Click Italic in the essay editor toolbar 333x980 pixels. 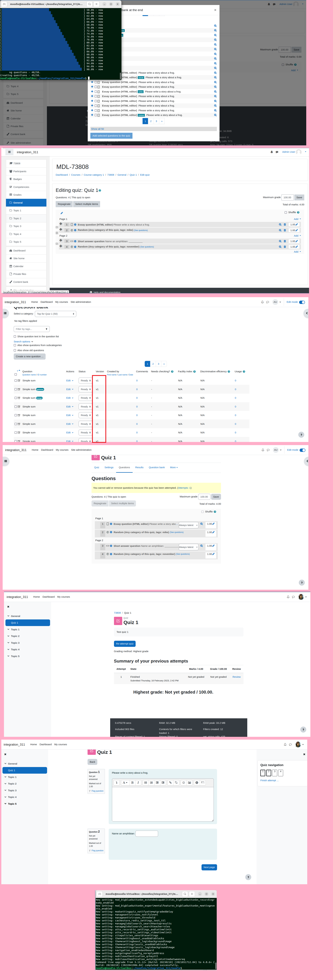pos(138,783)
